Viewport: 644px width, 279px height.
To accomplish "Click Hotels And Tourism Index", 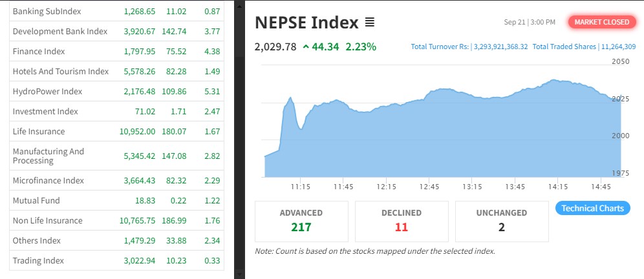I will (x=60, y=71).
